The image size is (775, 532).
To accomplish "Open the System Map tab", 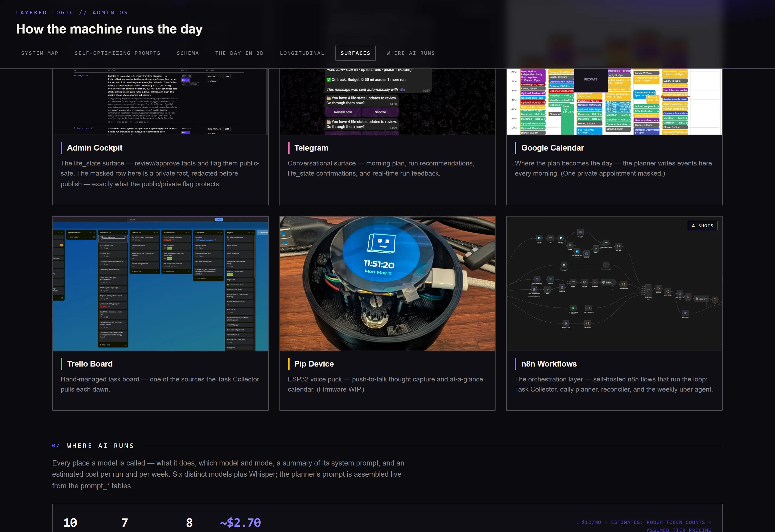I will coord(40,53).
